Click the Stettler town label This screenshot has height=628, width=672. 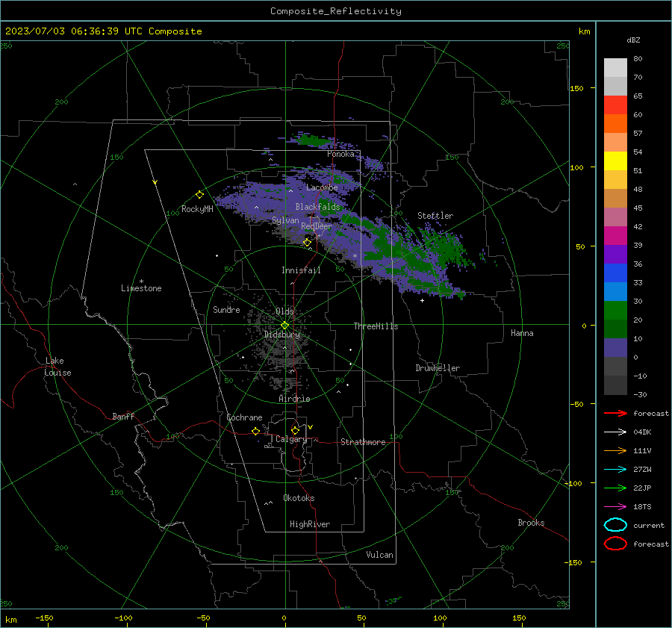(435, 216)
